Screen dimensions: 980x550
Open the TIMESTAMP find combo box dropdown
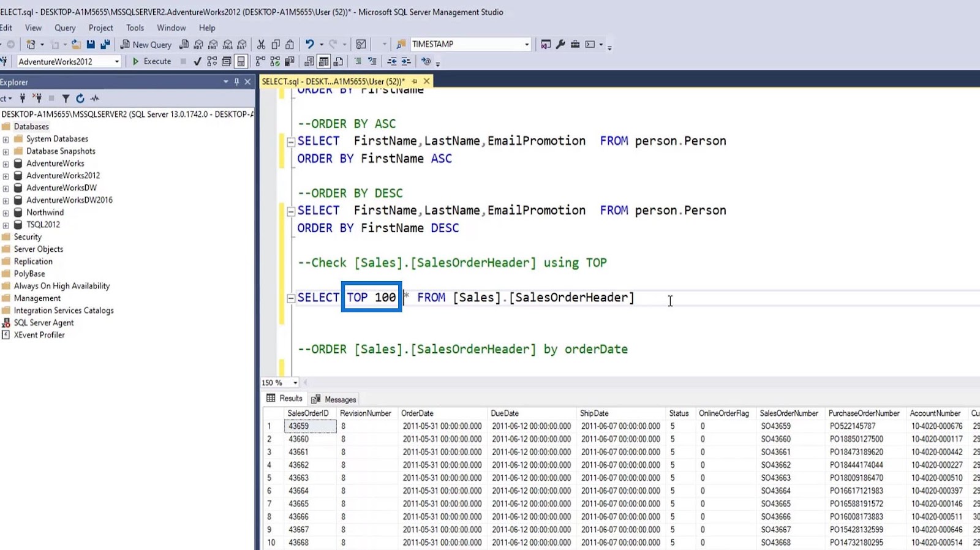[x=527, y=44]
